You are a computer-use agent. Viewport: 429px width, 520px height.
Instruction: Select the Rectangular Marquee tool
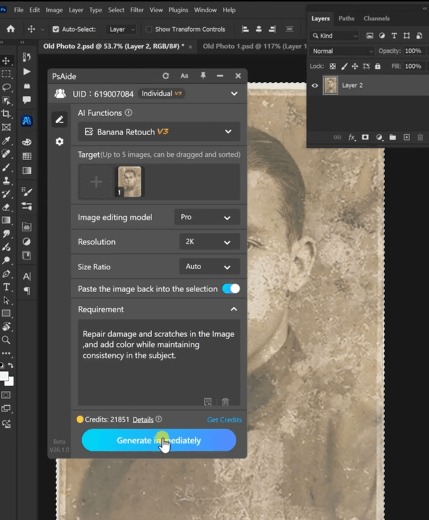tap(6, 74)
